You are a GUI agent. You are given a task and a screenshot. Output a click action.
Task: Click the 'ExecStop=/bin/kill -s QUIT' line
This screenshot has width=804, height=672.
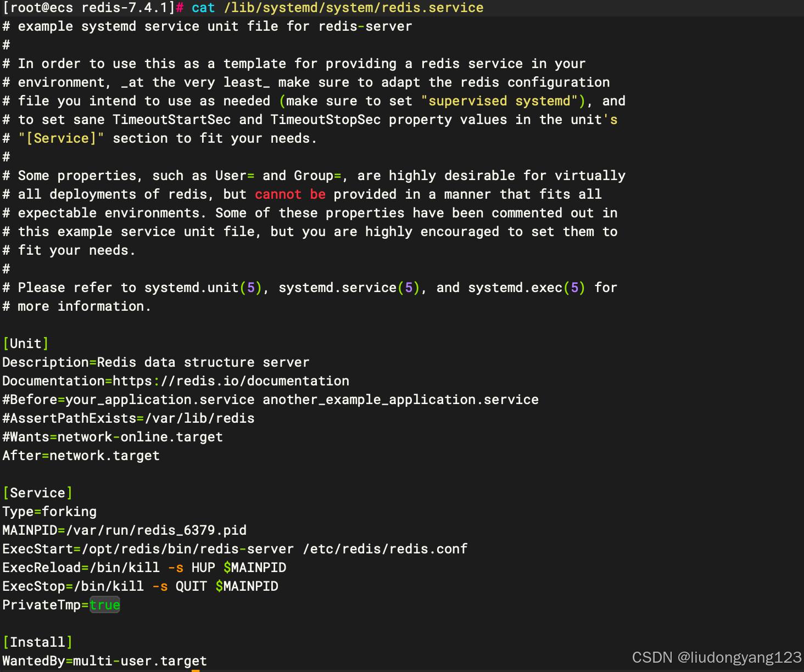(x=141, y=586)
